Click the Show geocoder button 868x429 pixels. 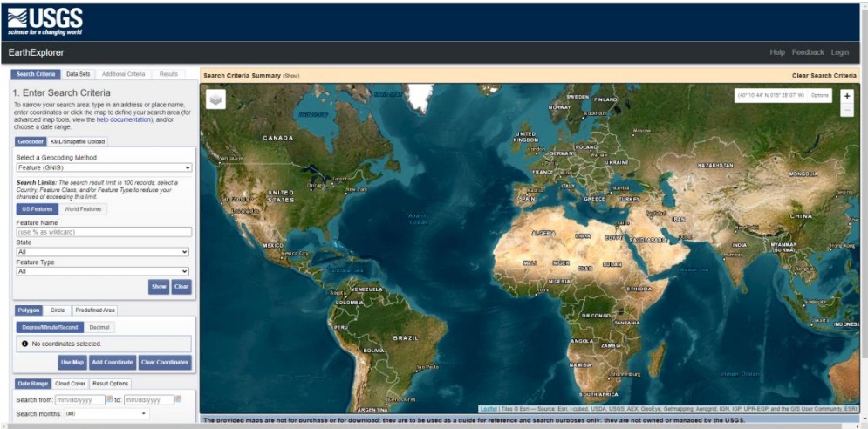pos(159,287)
